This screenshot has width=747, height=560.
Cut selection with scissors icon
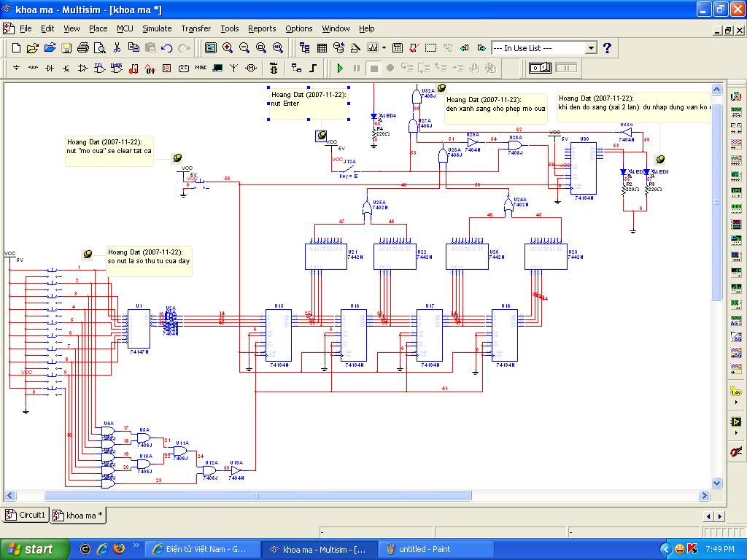(117, 47)
